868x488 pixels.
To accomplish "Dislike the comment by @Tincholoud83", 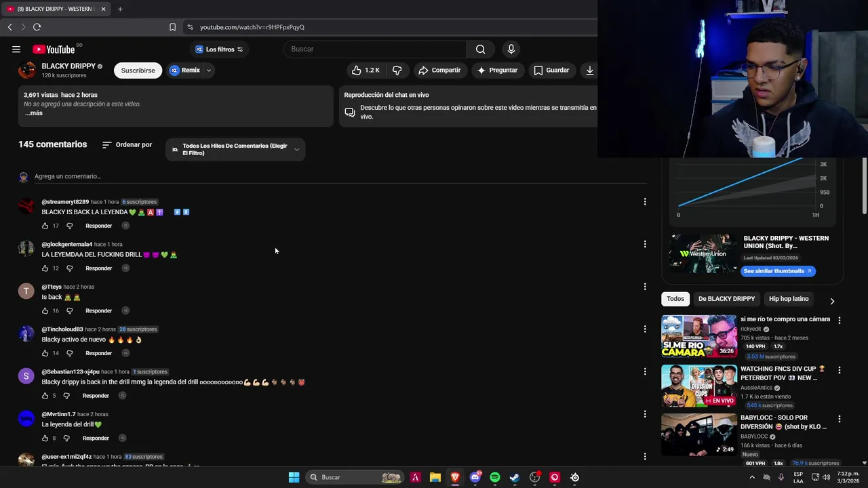I will point(69,353).
